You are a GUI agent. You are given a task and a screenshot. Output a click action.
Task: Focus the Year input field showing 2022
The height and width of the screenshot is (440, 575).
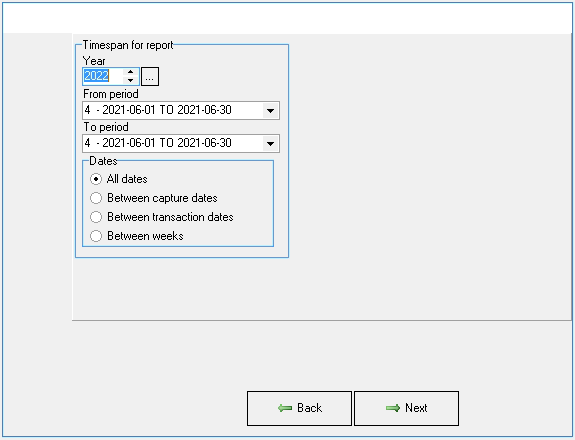103,76
